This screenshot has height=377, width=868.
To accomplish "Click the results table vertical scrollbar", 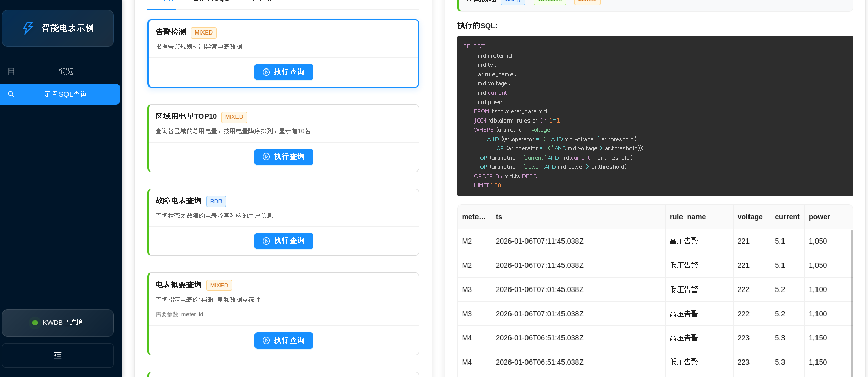I will coord(852,303).
